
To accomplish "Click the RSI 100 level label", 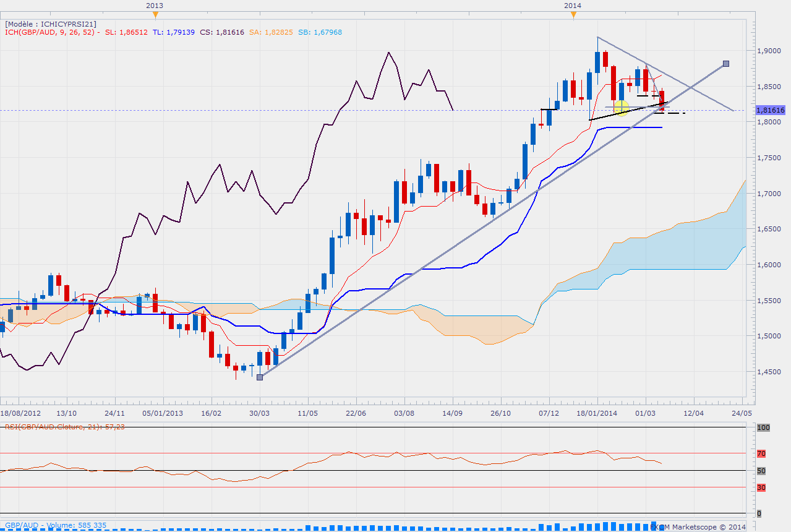I will point(763,427).
